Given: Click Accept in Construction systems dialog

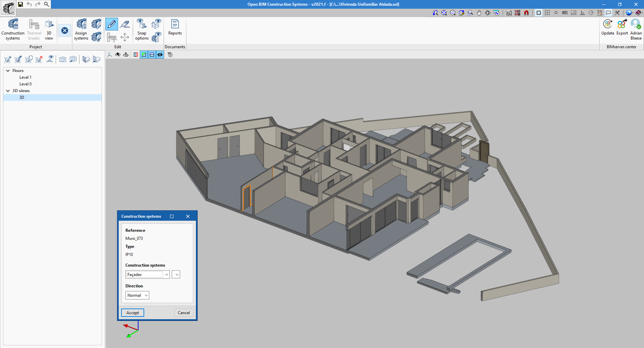Looking at the screenshot, I should click(132, 313).
